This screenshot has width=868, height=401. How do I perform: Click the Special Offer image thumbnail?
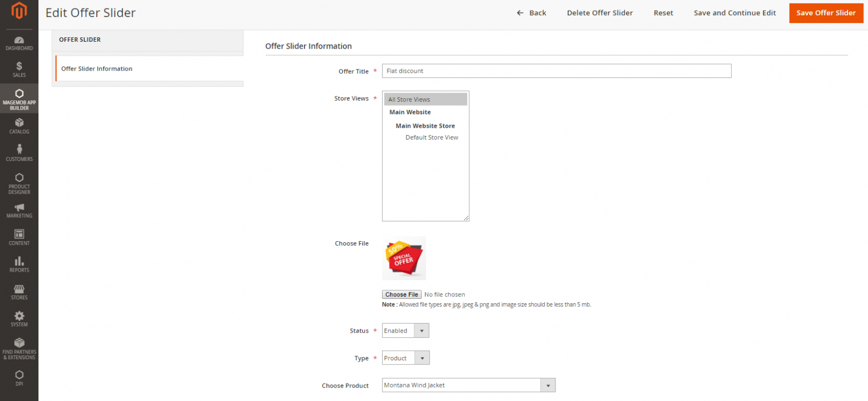point(403,258)
